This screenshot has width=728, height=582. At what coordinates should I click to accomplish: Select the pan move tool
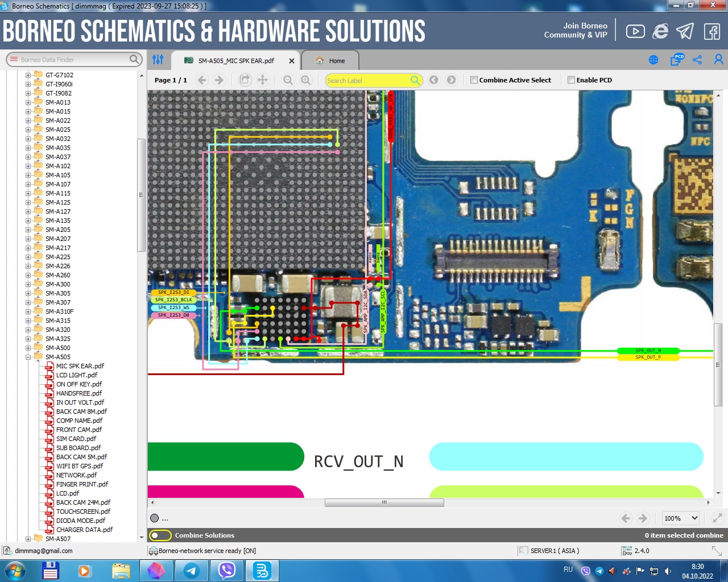(x=263, y=80)
